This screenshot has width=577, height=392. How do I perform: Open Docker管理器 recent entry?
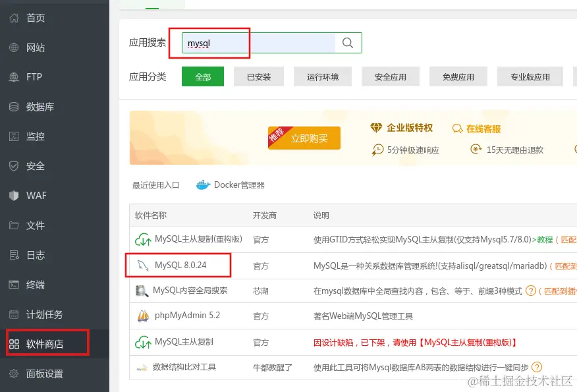[x=231, y=184]
